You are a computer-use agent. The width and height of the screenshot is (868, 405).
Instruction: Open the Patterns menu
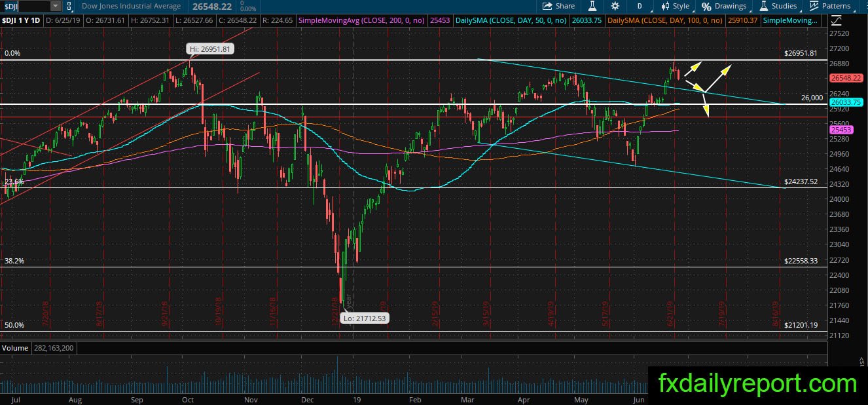(830, 6)
